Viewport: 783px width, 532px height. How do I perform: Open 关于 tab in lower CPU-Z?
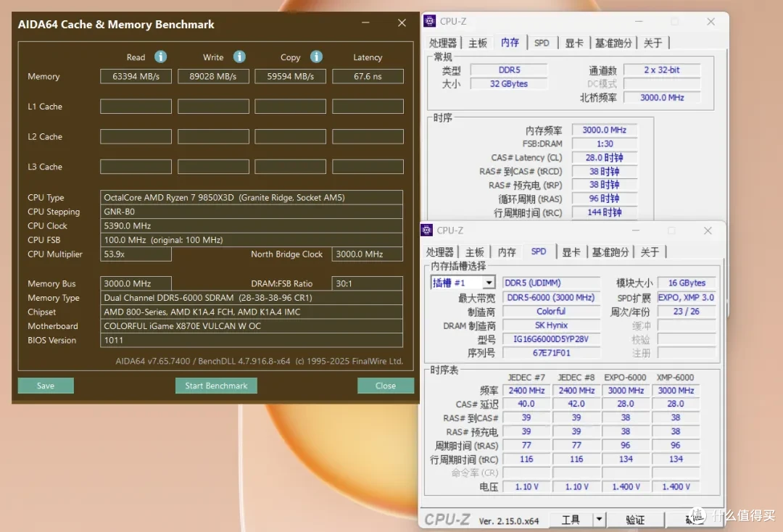[650, 252]
